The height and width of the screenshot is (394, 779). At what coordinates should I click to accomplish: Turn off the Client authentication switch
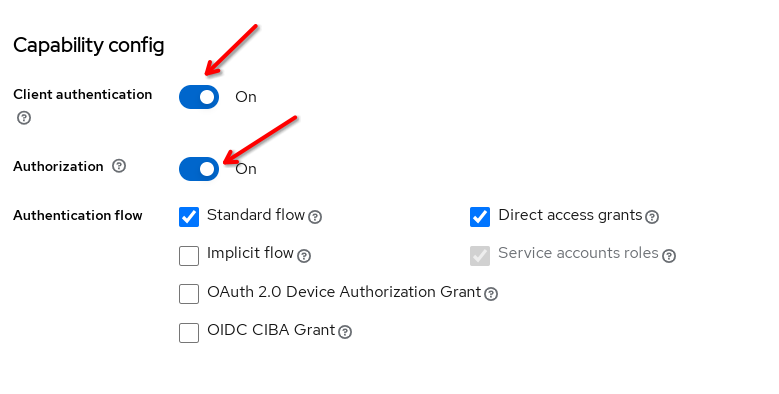coord(199,97)
